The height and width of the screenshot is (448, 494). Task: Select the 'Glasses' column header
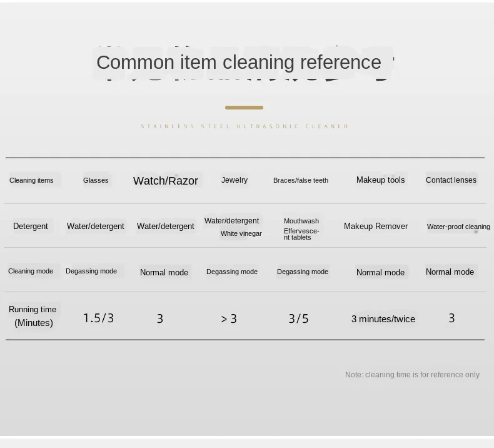click(x=96, y=180)
